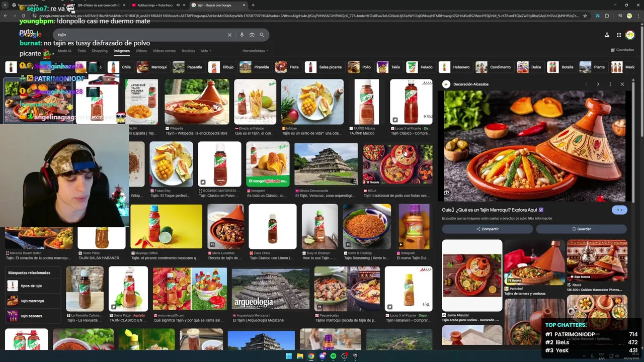Go to previous image in preview panel

(x=586, y=84)
